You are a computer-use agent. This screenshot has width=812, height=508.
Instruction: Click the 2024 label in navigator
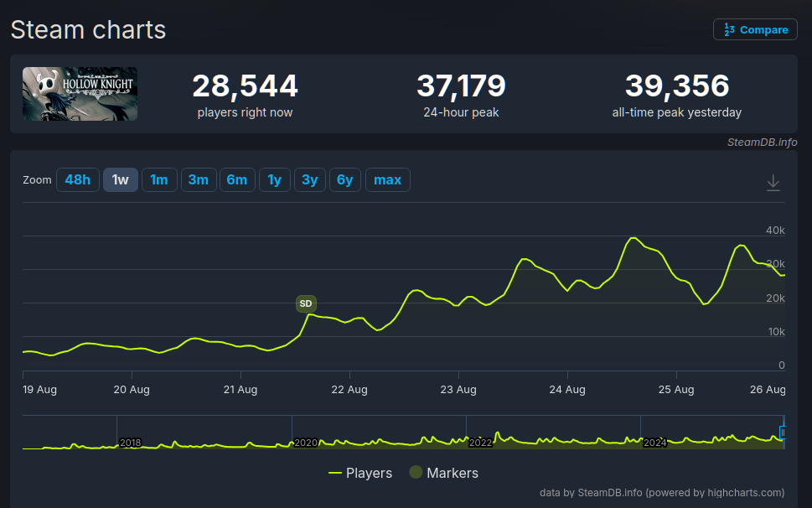coord(655,443)
